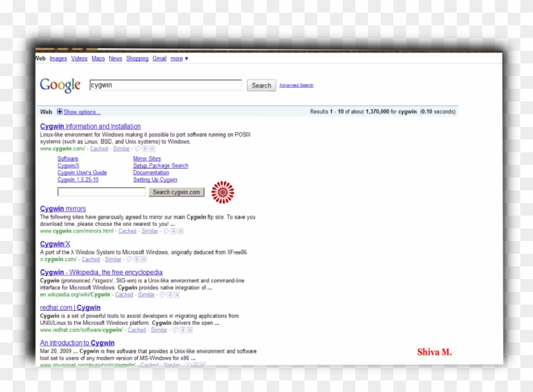Click comment bubble icon for www.cygwin.com result
Viewport: 533px width, 392px height.
tap(138, 149)
